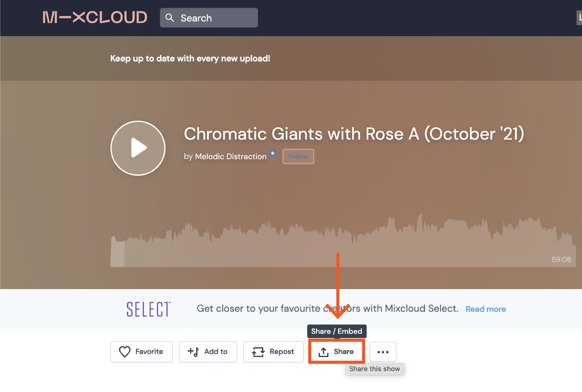Open the Add to playlist button
Image resolution: width=582 pixels, height=392 pixels.
208,351
